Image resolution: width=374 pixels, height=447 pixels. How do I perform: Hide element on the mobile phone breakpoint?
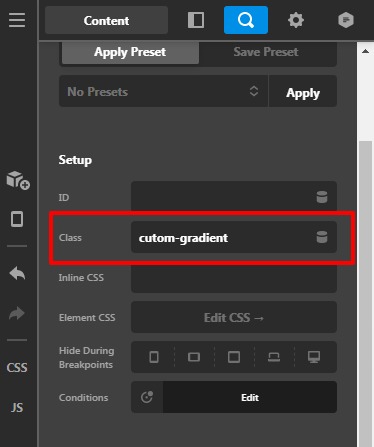(x=154, y=357)
